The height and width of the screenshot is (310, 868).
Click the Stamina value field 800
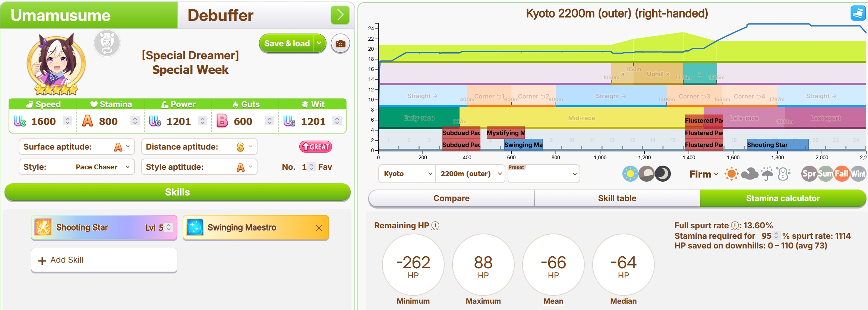[x=108, y=121]
